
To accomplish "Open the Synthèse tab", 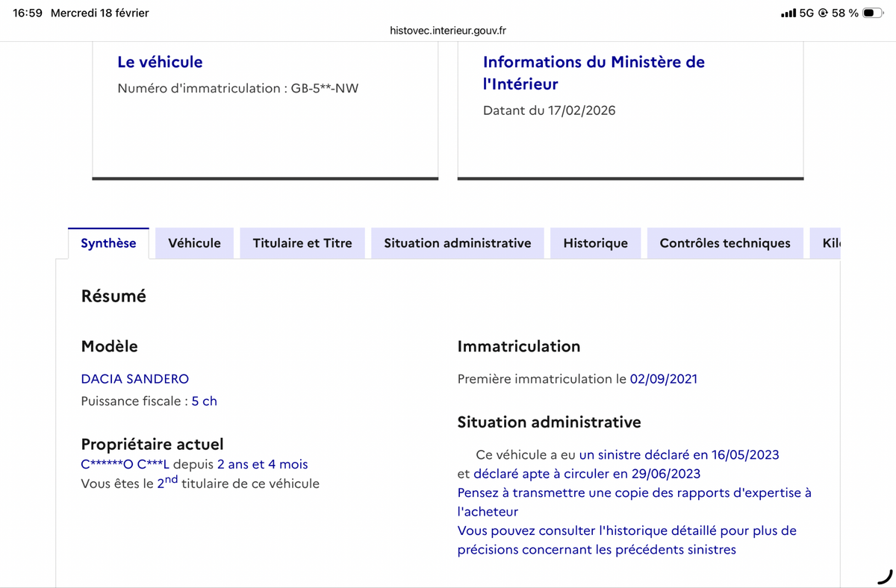I will [108, 243].
